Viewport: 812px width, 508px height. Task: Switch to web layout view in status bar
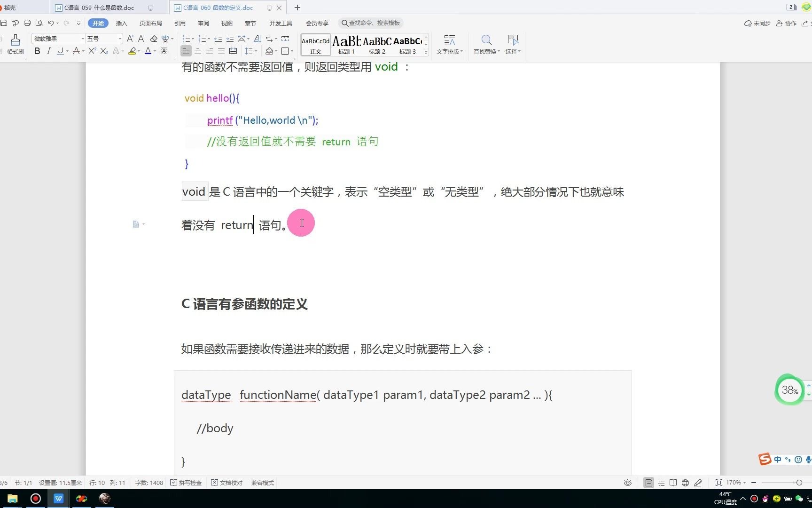[686, 483]
